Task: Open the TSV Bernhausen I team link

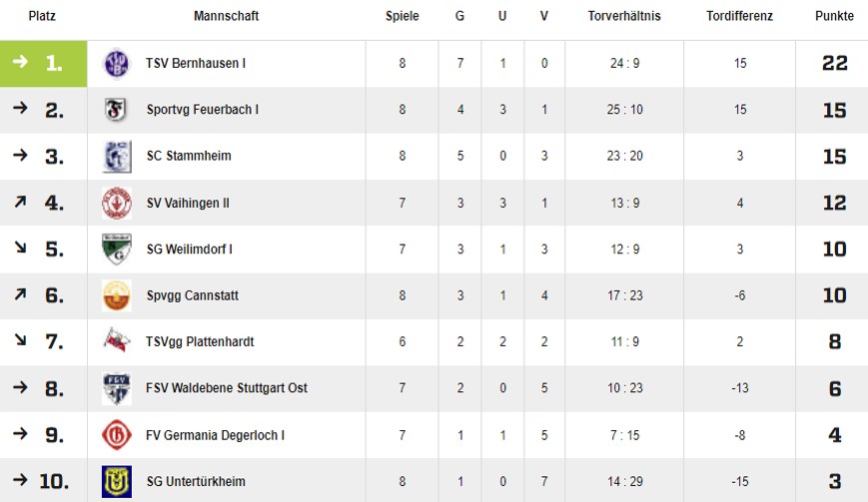Action: click(x=196, y=64)
